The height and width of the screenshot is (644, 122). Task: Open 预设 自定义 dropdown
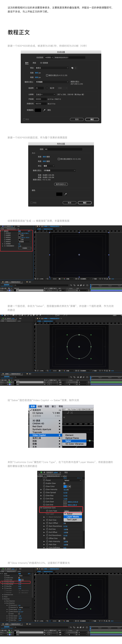[x=52, y=68]
